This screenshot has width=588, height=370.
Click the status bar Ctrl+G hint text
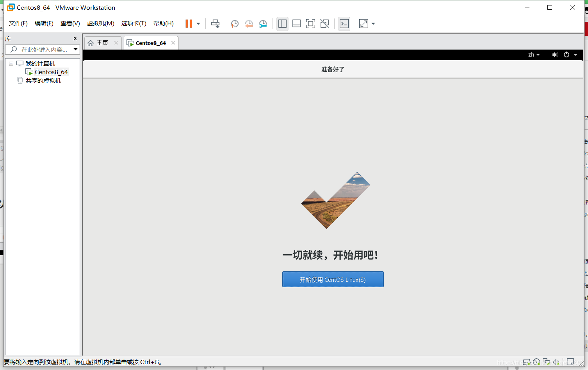pyautogui.click(x=83, y=362)
